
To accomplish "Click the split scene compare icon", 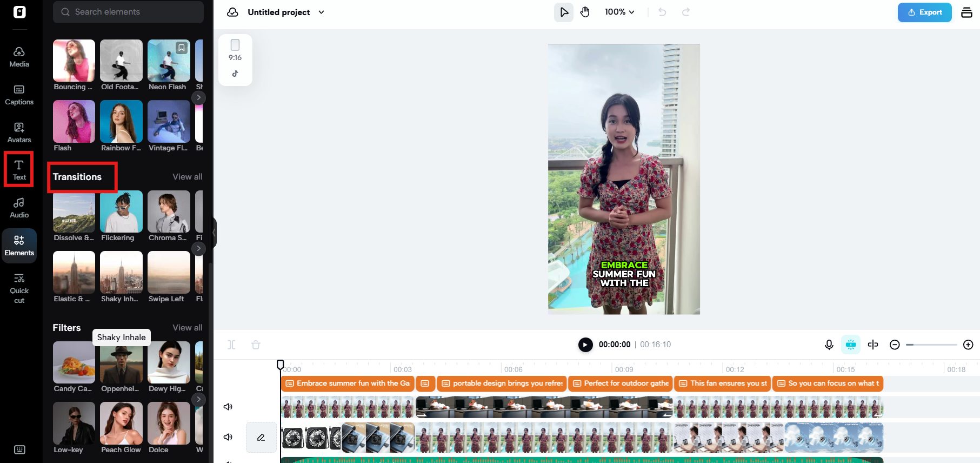I will (873, 345).
